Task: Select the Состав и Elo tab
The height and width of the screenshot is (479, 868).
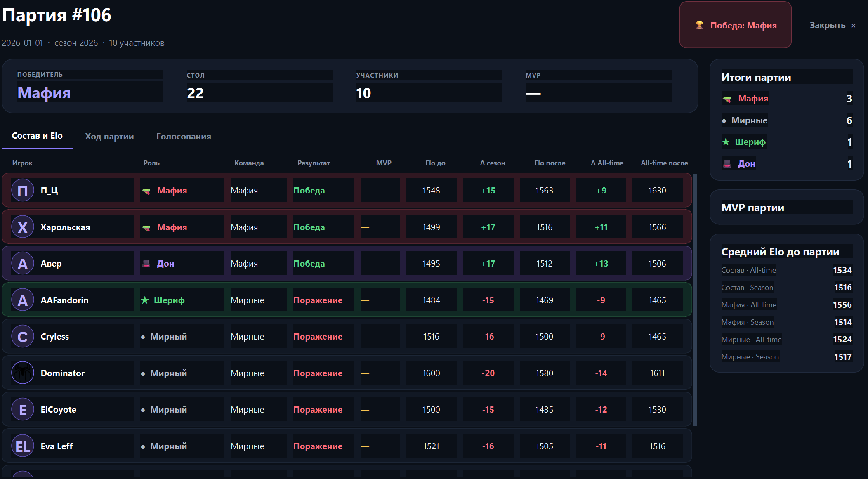Action: pyautogui.click(x=37, y=136)
